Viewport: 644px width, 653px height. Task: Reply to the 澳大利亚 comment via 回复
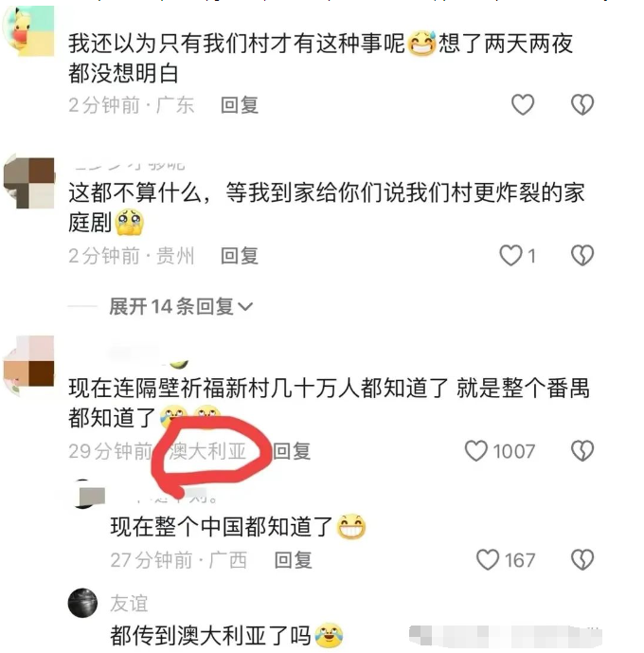[292, 451]
